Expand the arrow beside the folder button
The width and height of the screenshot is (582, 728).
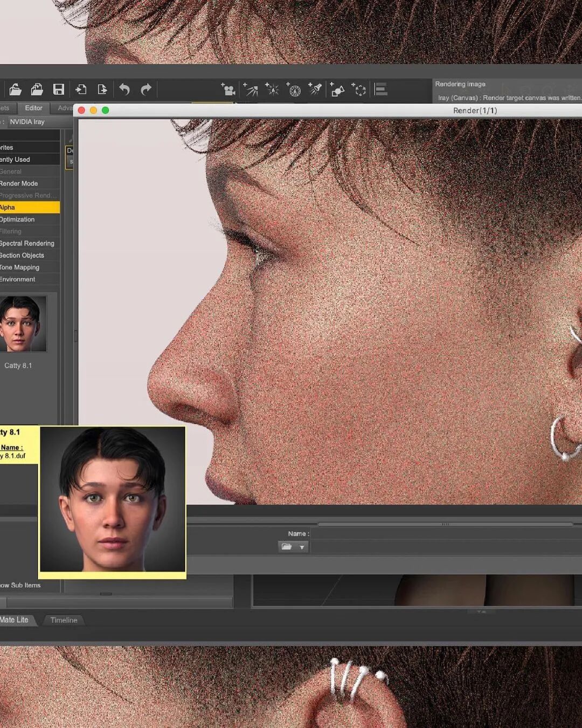click(x=302, y=547)
